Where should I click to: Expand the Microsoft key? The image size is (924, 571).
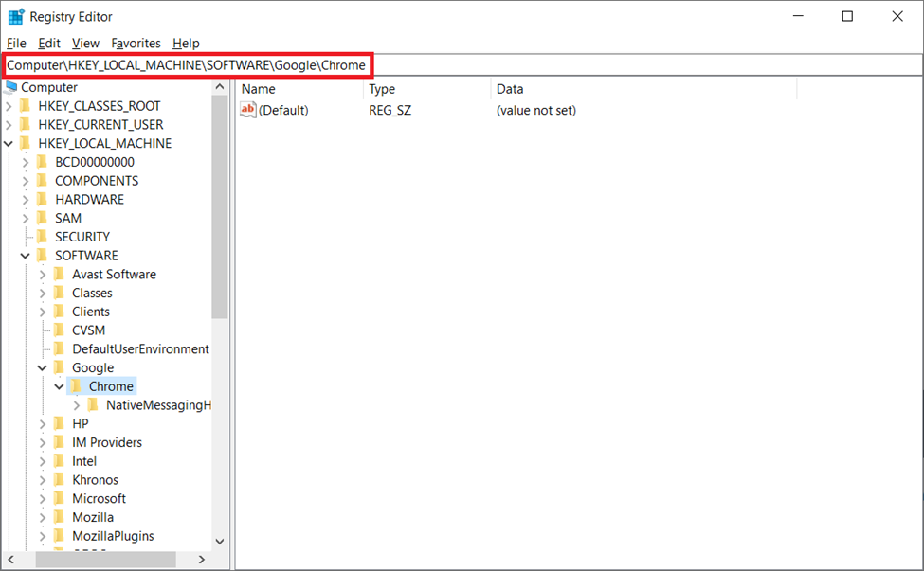(43, 498)
